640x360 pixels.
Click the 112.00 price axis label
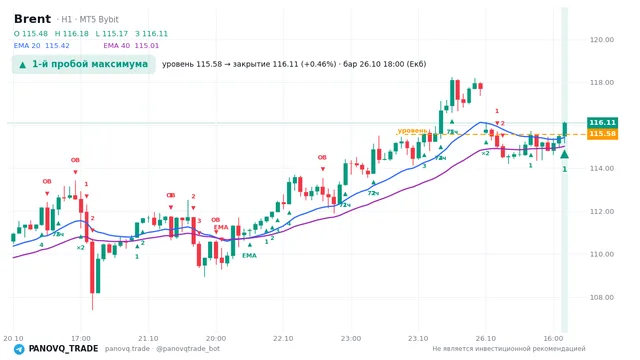(602, 211)
